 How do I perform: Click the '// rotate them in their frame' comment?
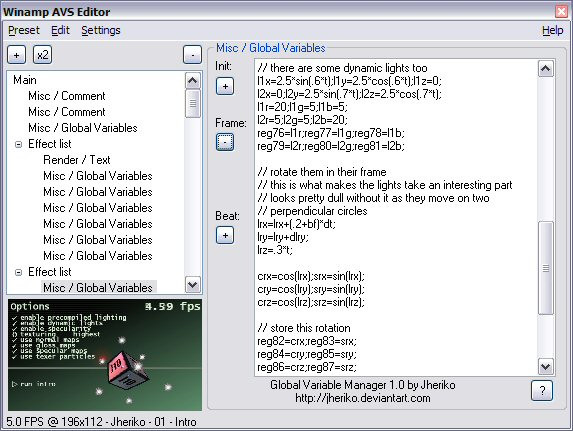322,172
